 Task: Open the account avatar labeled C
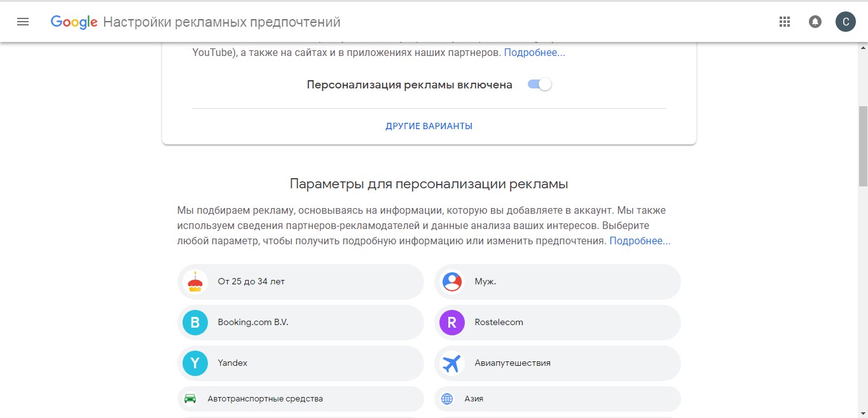(x=845, y=22)
